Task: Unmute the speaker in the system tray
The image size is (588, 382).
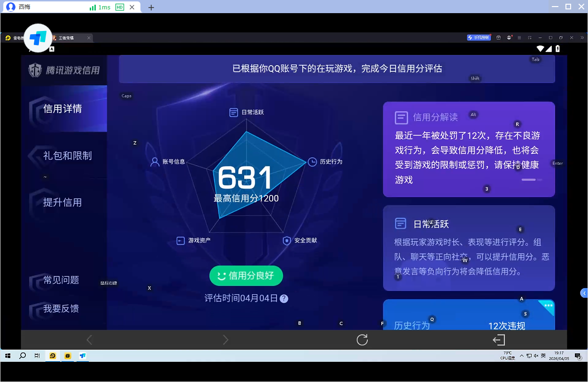Action: 536,355
